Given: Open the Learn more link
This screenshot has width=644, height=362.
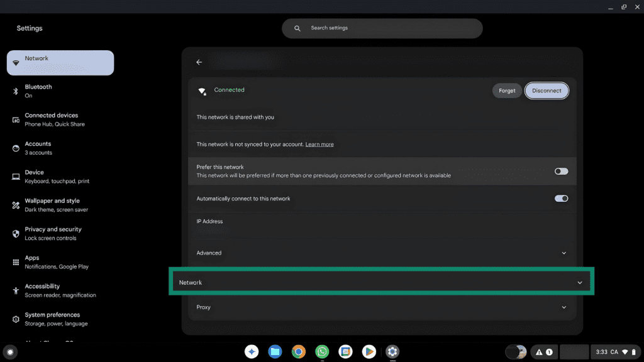Looking at the screenshot, I should point(319,145).
